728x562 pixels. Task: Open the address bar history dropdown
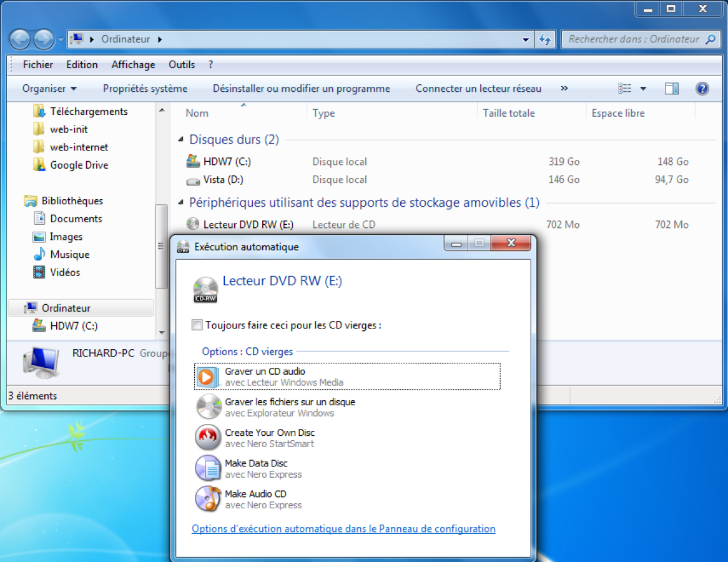[x=526, y=39]
